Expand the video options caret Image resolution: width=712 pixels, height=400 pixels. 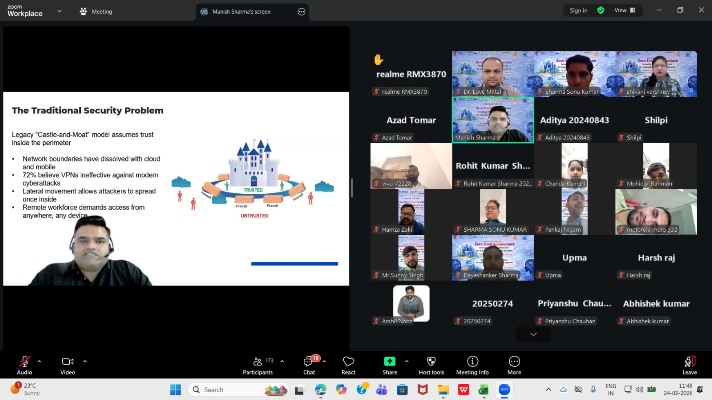(x=84, y=360)
